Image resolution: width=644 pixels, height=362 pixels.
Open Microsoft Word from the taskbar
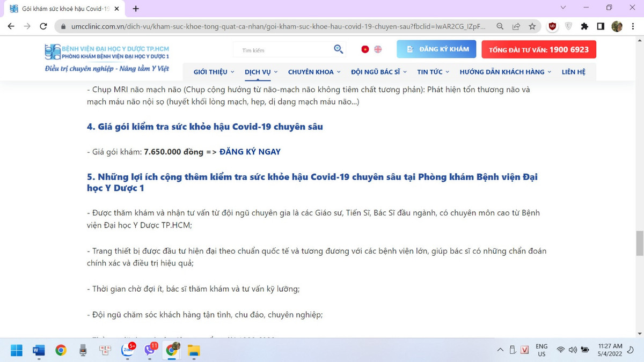(x=38, y=351)
